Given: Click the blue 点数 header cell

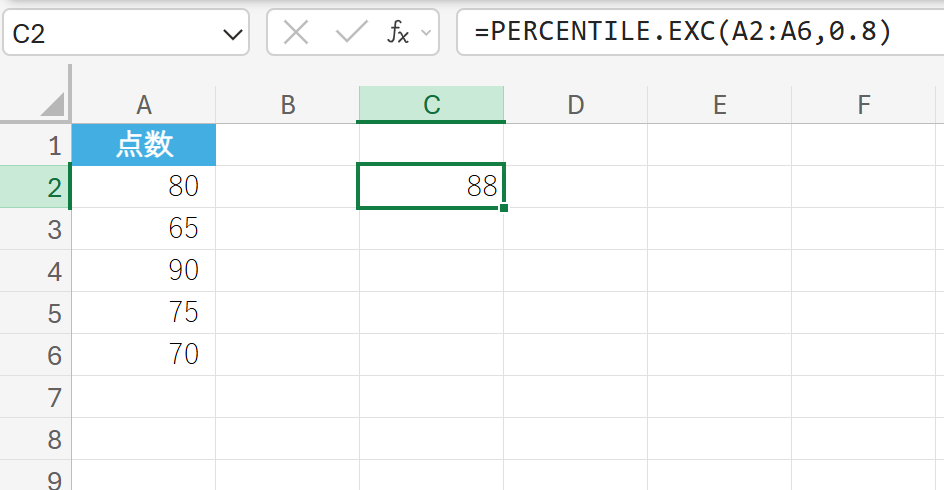Looking at the screenshot, I should [x=144, y=146].
